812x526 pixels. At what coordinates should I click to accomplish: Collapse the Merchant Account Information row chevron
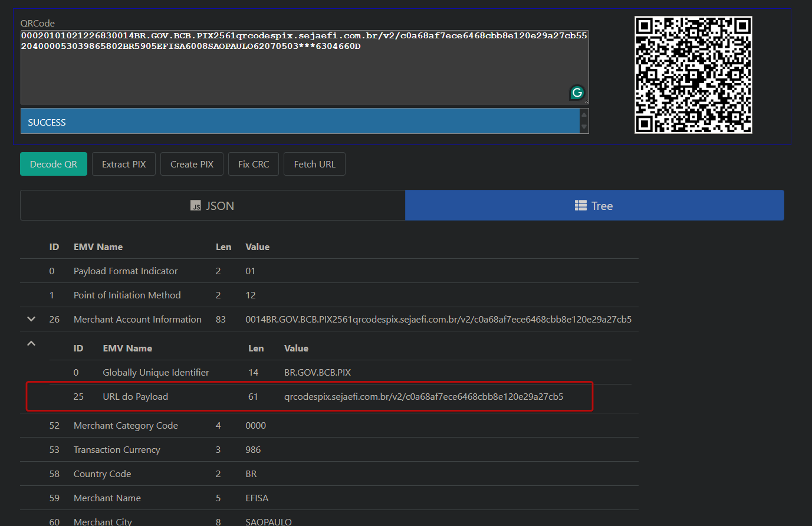coord(31,319)
